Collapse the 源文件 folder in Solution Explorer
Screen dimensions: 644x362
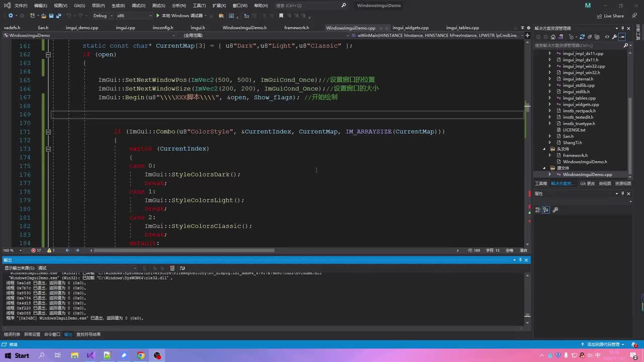coord(544,168)
